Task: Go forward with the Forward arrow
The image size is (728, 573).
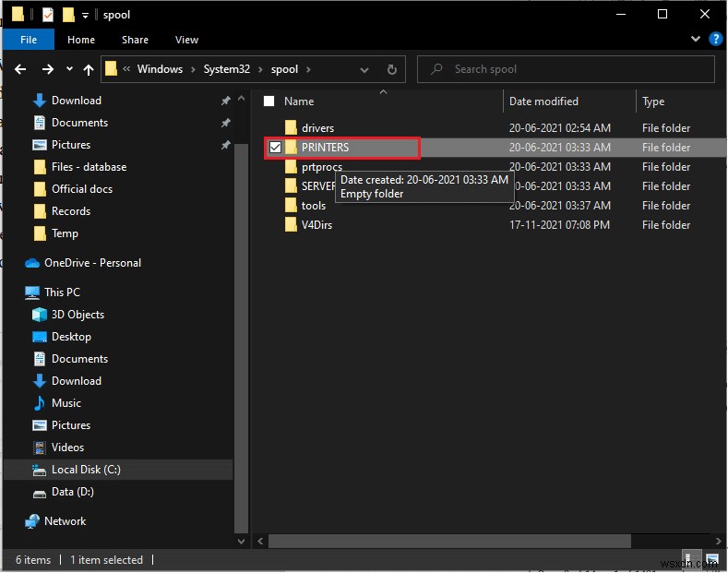Action: pyautogui.click(x=47, y=69)
